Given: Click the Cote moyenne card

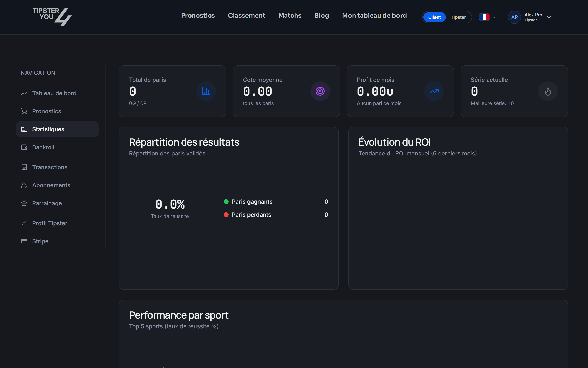Looking at the screenshot, I should [x=286, y=91].
